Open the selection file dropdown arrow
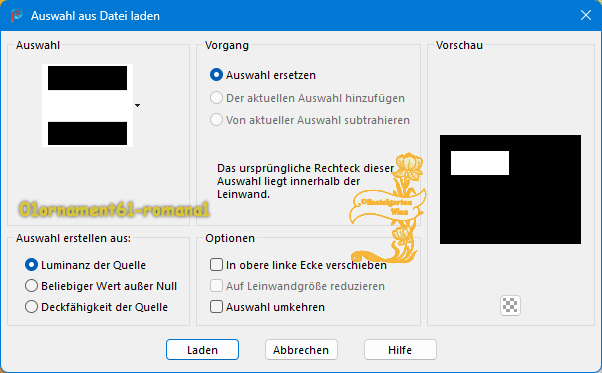Image resolution: width=602 pixels, height=373 pixels. (x=137, y=105)
